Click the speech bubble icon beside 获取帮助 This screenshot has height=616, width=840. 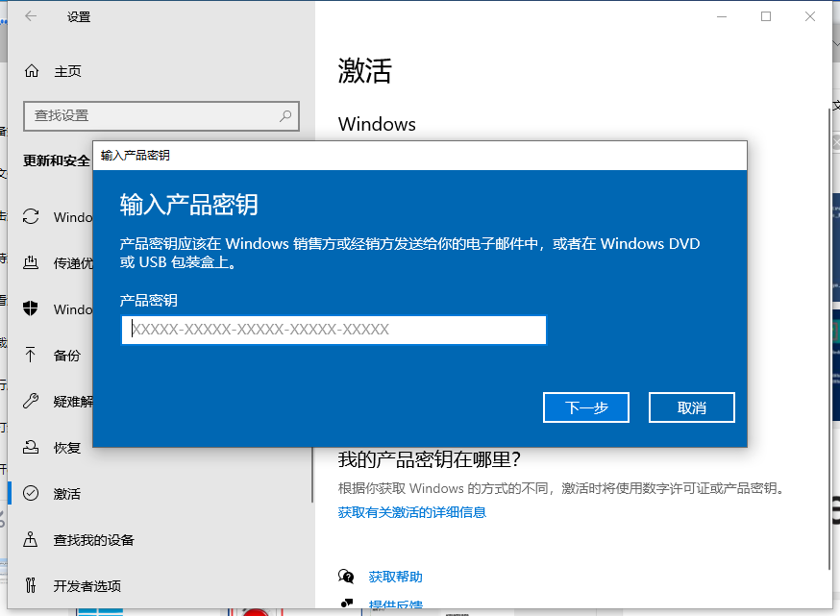click(x=346, y=576)
